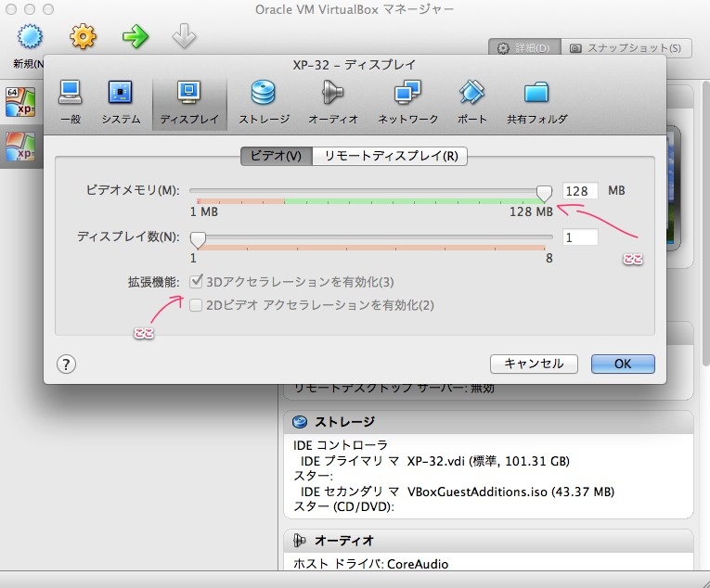The width and height of the screenshot is (710, 588).
Task: Toggle 3Dアクセラレーションを有効化 checkbox
Action: pyautogui.click(x=196, y=282)
